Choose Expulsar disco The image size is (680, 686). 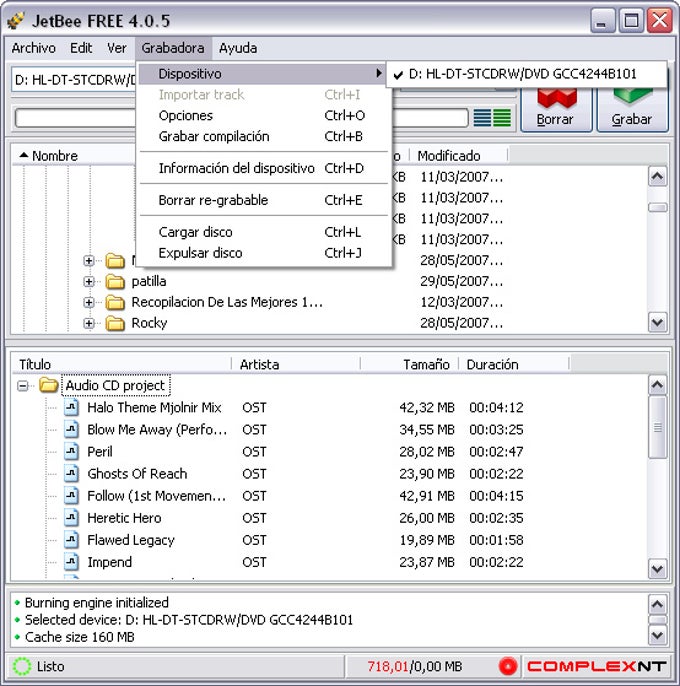click(x=263, y=253)
